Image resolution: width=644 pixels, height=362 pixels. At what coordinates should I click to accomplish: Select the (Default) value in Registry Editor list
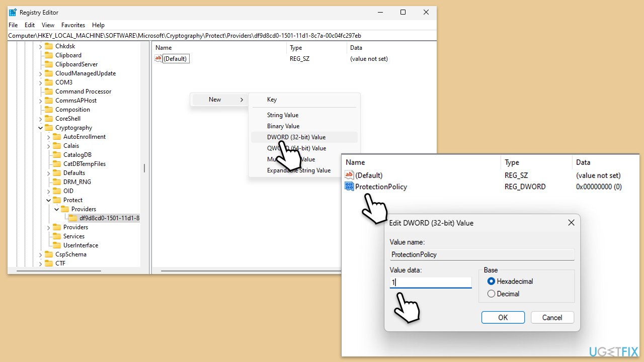coord(175,59)
